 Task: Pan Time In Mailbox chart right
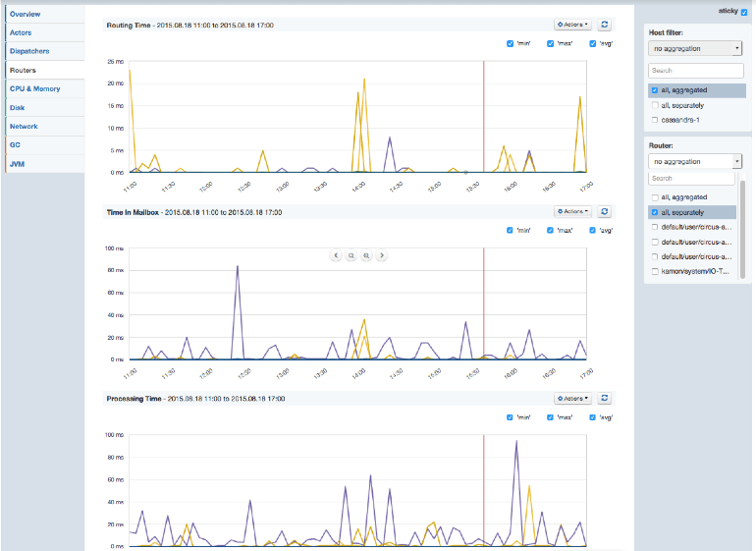pos(382,255)
